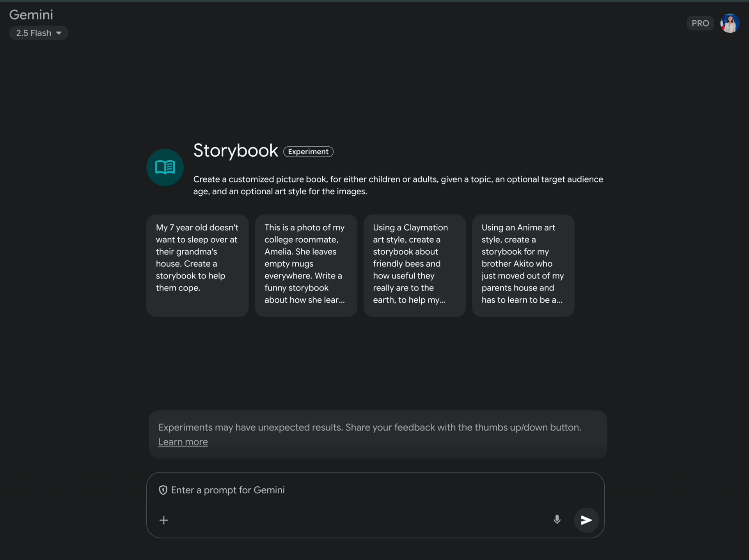
Task: Click the dropdown arrow beside 2.5 Flash
Action: (x=59, y=33)
